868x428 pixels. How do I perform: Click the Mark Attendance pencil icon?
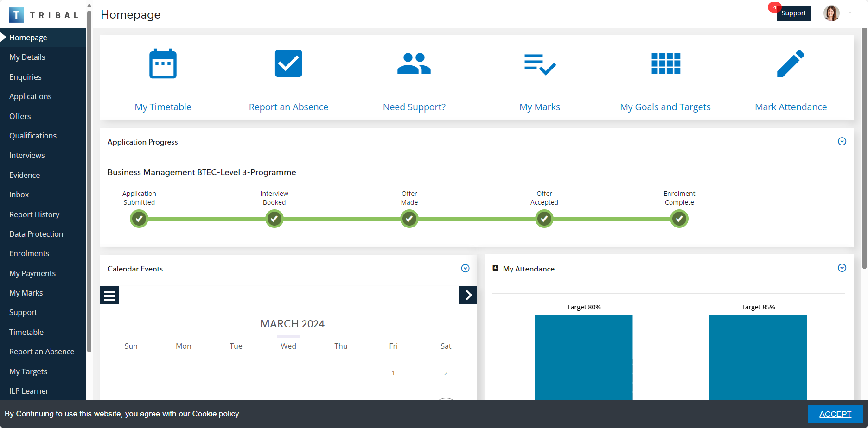[791, 63]
